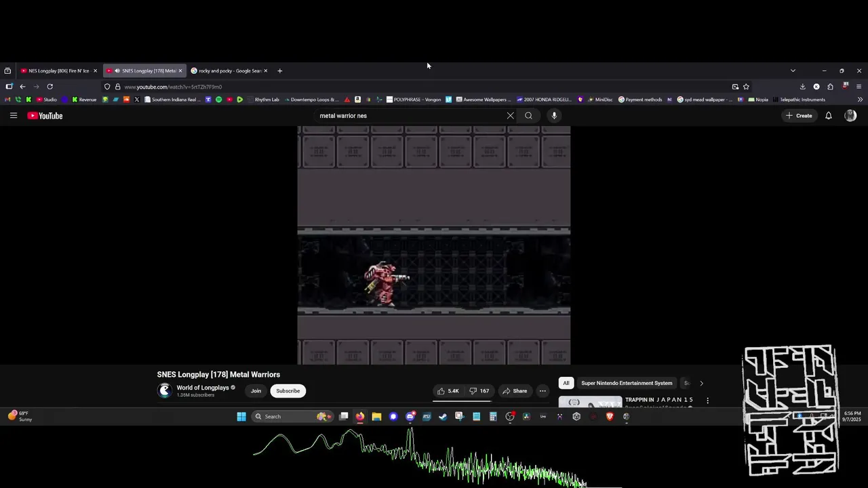Open more options for TRAPPIN IN JAPAN video
Viewport: 868px width, 488px height.
(x=707, y=401)
